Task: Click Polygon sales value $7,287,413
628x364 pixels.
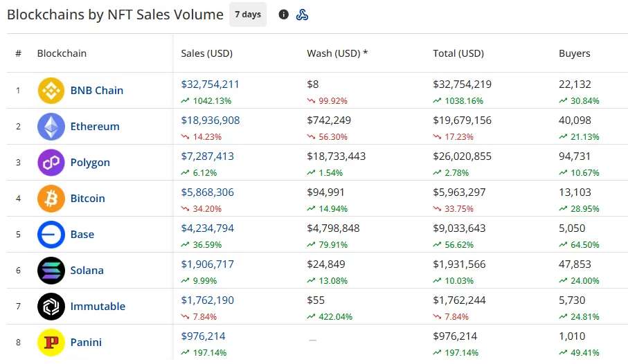Action: [x=208, y=156]
